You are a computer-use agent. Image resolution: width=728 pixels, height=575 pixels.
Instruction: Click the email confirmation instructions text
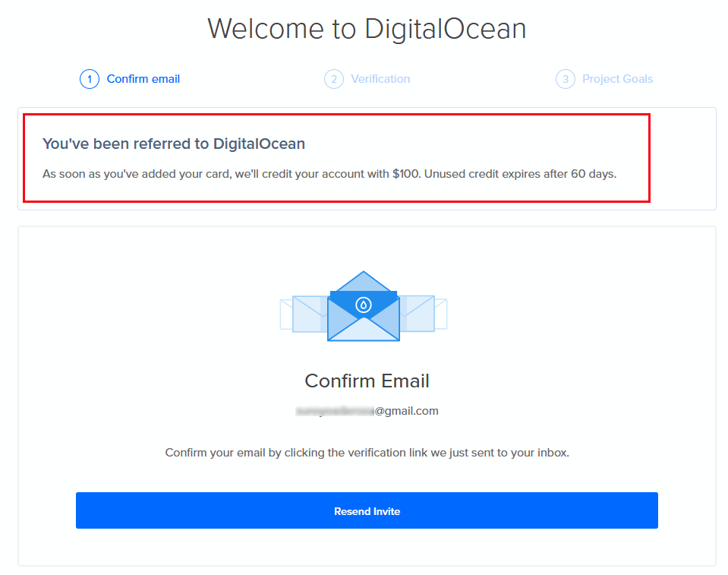pos(367,452)
